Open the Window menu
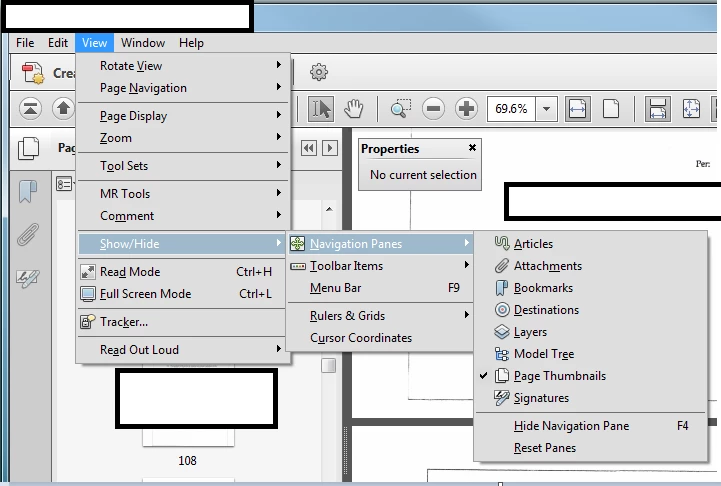Viewport: 721px width, 486px height. (143, 43)
